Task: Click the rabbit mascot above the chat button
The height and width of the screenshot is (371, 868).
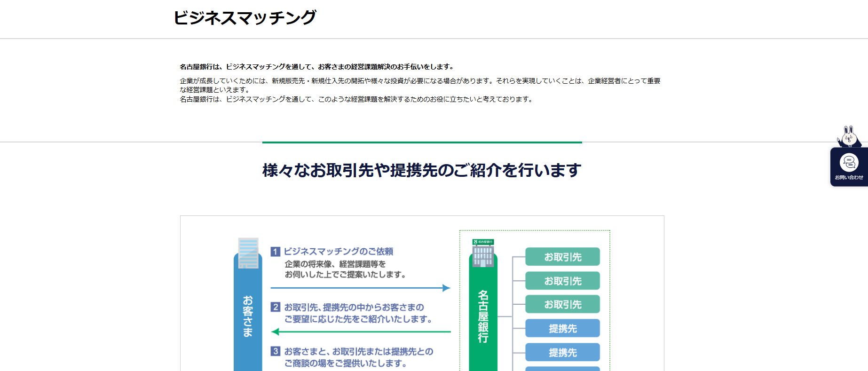Action: point(848,137)
